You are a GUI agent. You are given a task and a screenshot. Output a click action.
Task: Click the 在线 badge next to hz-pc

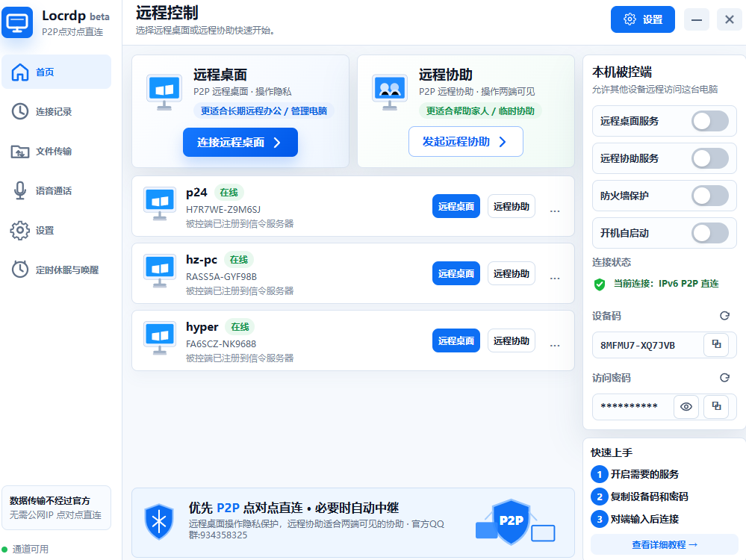[239, 259]
